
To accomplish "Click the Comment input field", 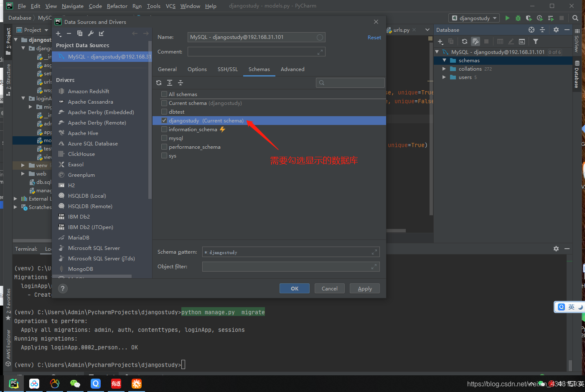I will pyautogui.click(x=257, y=52).
